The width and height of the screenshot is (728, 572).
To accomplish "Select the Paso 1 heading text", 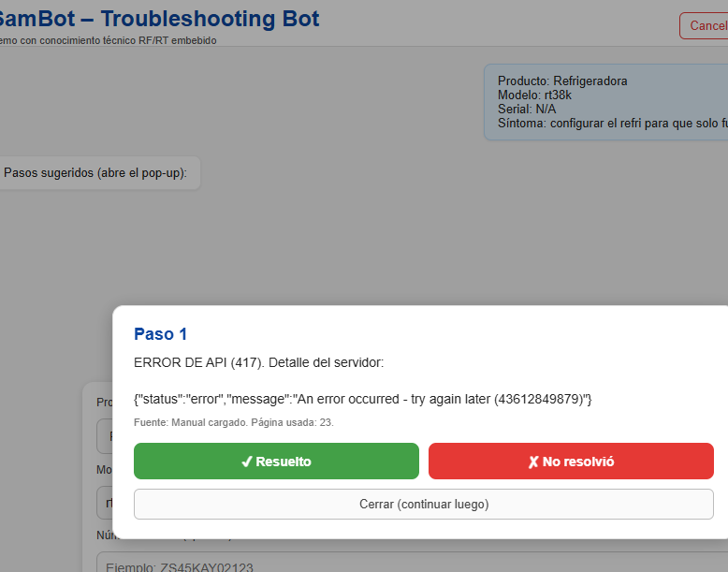I will point(160,334).
